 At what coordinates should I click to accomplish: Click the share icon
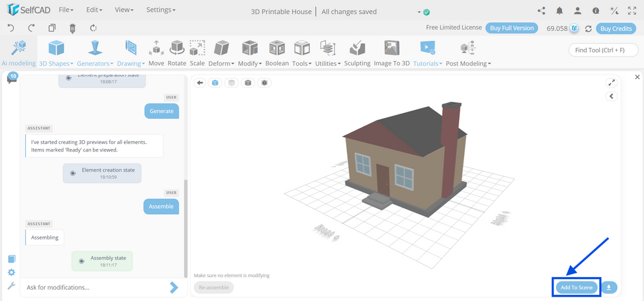[541, 11]
